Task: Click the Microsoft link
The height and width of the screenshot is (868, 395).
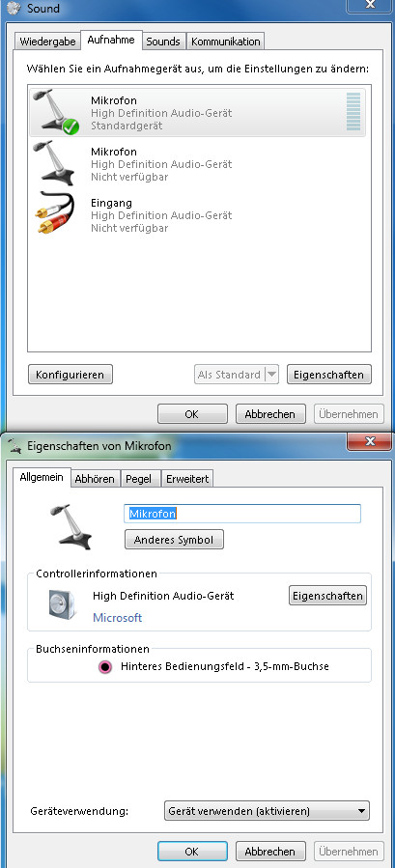Action: pyautogui.click(x=118, y=617)
